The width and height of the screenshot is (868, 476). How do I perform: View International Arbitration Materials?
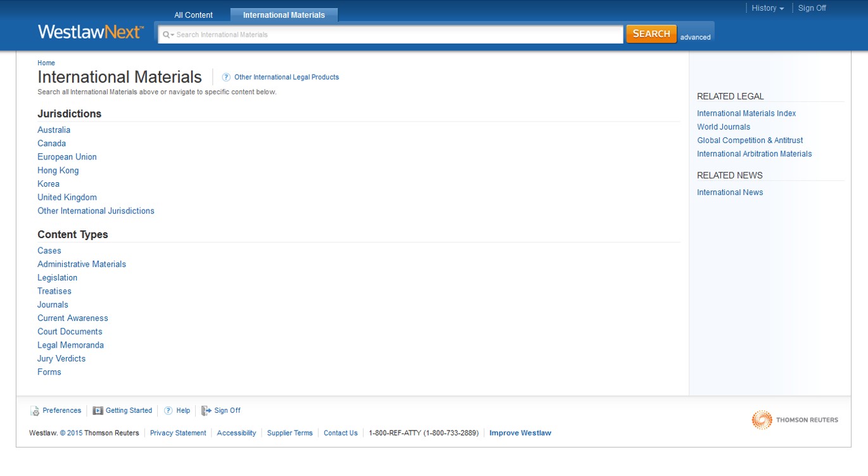tap(755, 154)
